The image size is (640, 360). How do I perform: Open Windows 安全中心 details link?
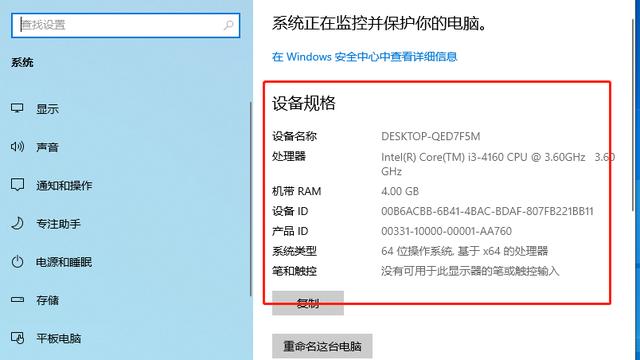pyautogui.click(x=364, y=57)
